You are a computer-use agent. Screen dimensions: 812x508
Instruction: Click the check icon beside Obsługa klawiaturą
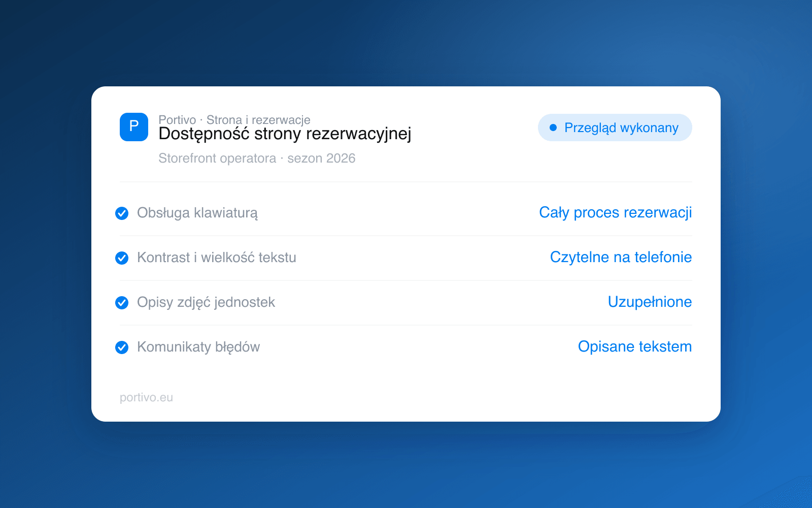click(x=122, y=213)
